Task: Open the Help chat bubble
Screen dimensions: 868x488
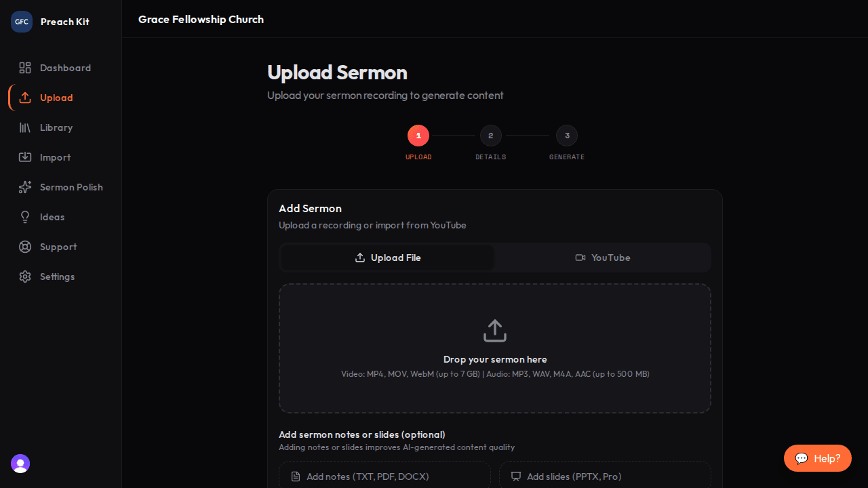Action: (x=817, y=458)
